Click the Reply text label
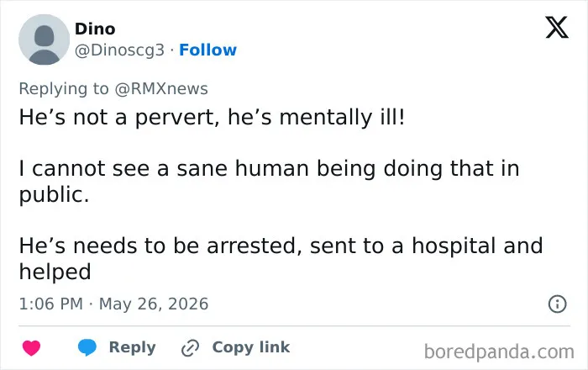Viewport: 588px width, 370px height. (x=132, y=348)
